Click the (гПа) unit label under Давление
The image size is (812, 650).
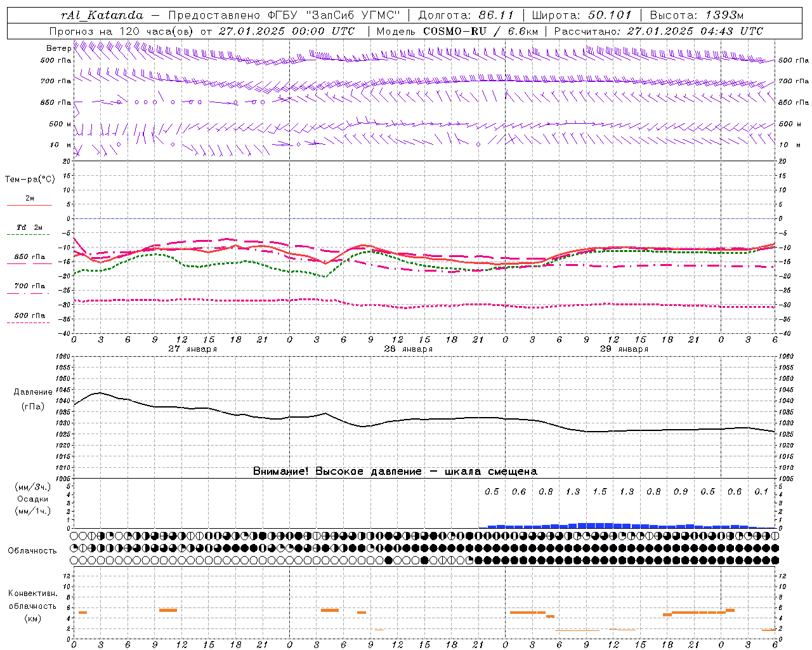click(33, 407)
